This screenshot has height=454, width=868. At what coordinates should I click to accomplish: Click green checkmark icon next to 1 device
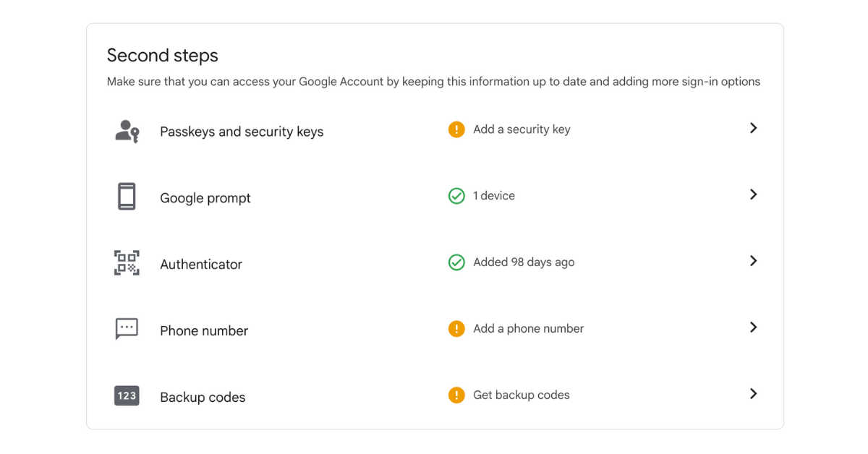click(456, 196)
